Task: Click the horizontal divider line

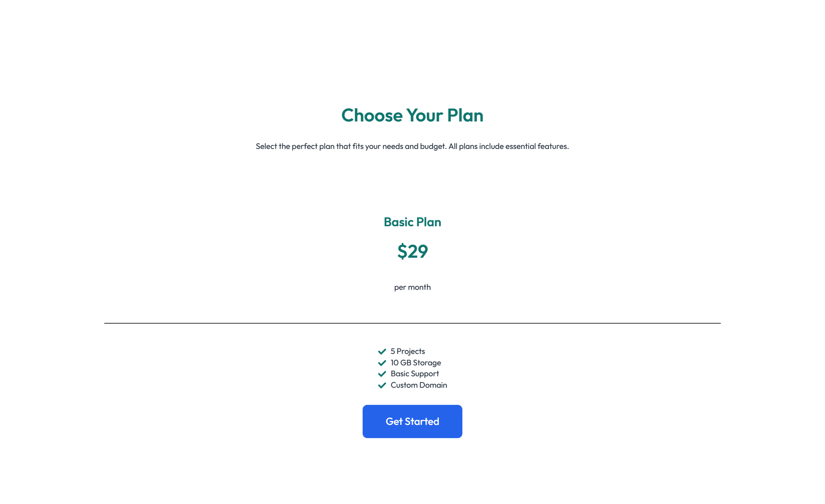Action: tap(412, 324)
